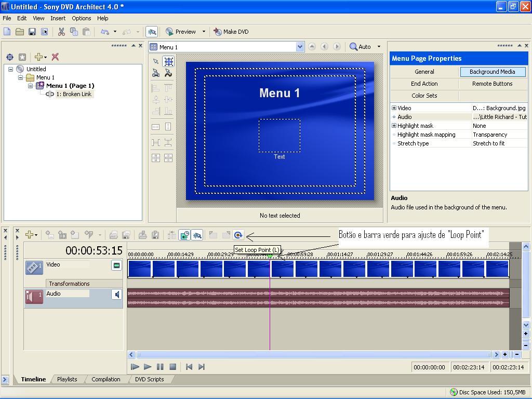Click Transparency highlight mask mapping value
532x399 pixels.
(x=499, y=135)
